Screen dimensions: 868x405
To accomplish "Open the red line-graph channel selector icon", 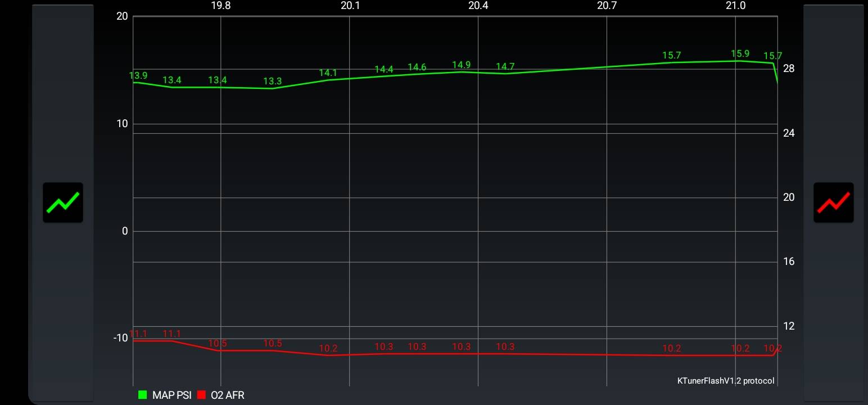I will [x=833, y=202].
